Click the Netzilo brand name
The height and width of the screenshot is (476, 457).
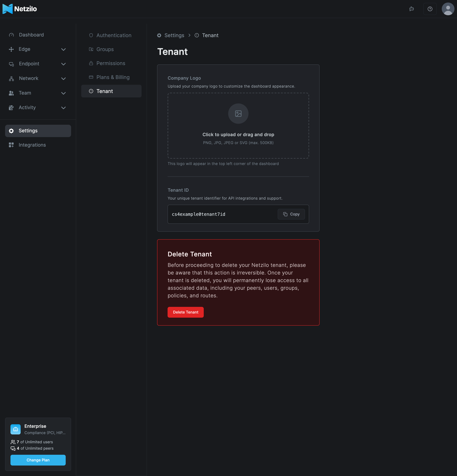point(26,9)
